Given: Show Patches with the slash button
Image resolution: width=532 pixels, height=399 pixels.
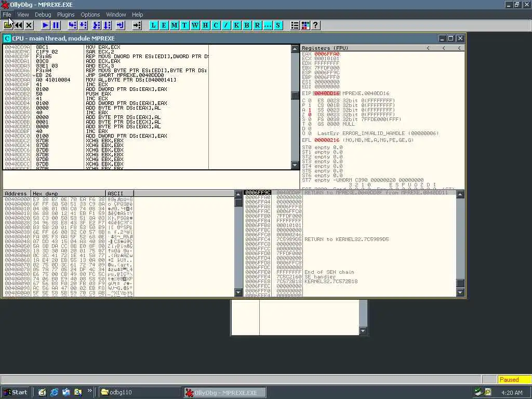Looking at the screenshot, I should tap(226, 25).
